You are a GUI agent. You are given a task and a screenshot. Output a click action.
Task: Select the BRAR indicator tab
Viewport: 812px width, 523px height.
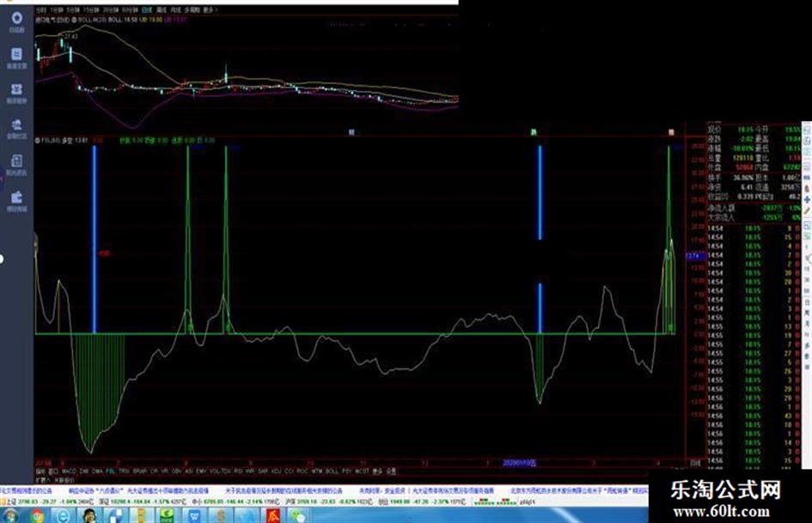[140, 471]
